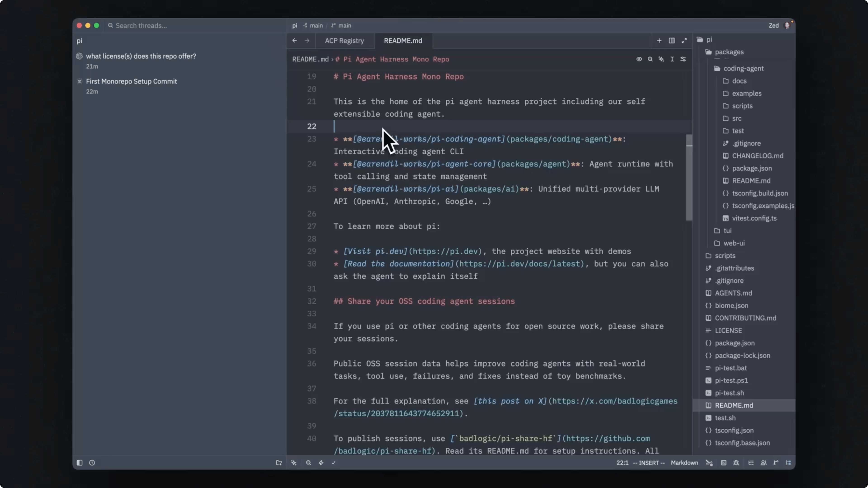
Task: Select the README.md editor tab
Action: coord(403,41)
